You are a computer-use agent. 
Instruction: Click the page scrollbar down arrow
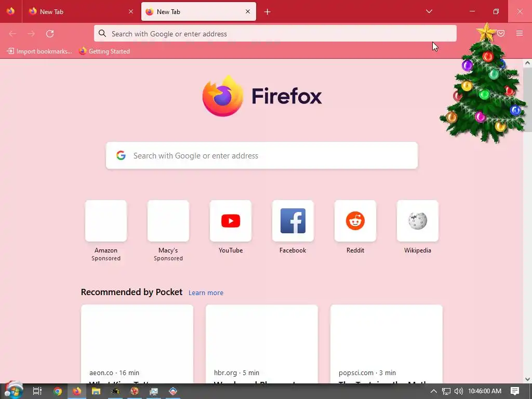point(527,379)
